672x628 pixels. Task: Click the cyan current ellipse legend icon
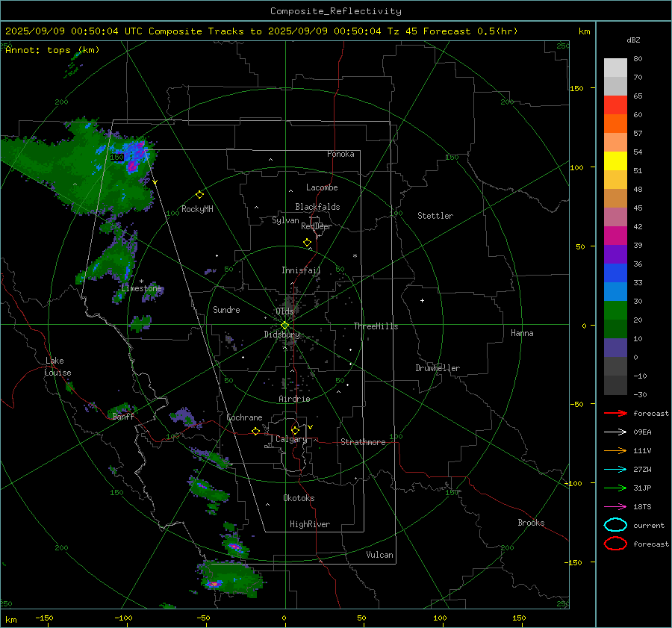pyautogui.click(x=615, y=525)
